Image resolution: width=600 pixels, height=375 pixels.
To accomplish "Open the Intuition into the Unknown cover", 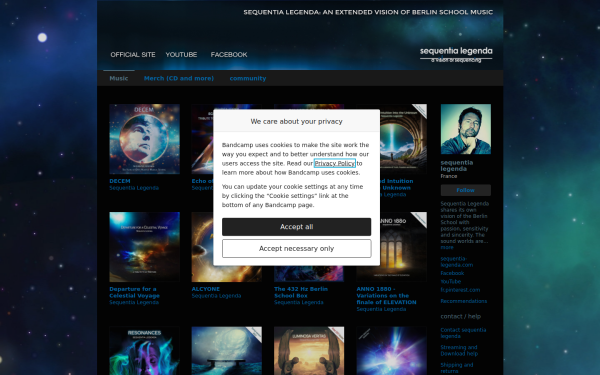I will coord(403,139).
